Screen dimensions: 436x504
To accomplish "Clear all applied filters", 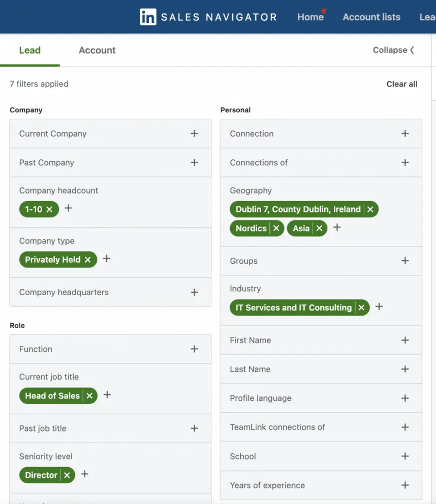I will coord(402,84).
